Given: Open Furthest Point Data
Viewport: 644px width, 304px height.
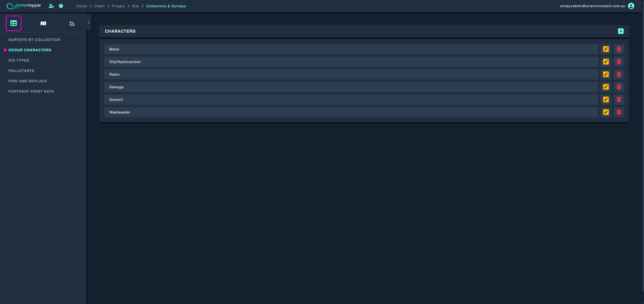Looking at the screenshot, I should (31, 91).
